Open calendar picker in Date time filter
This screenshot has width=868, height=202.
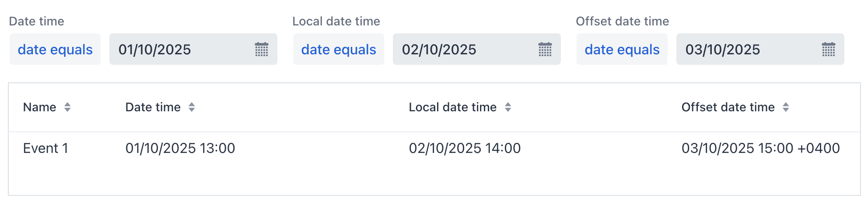262,50
